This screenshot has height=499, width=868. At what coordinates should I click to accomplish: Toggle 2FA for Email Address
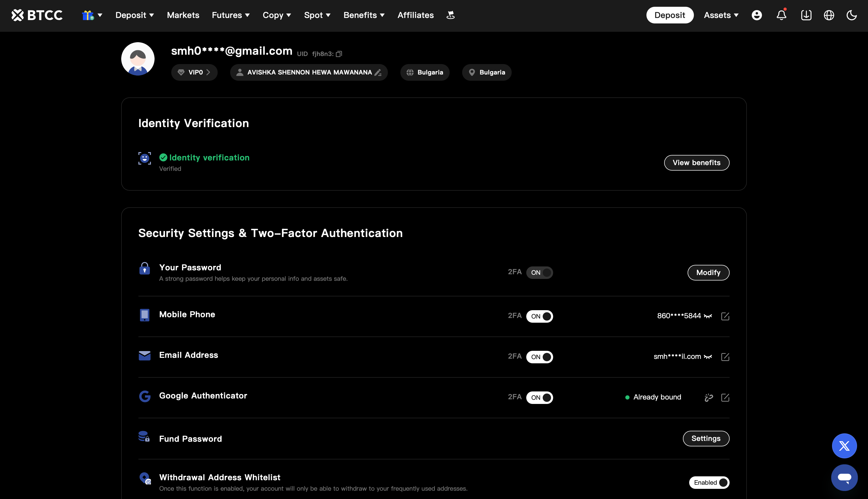(540, 357)
